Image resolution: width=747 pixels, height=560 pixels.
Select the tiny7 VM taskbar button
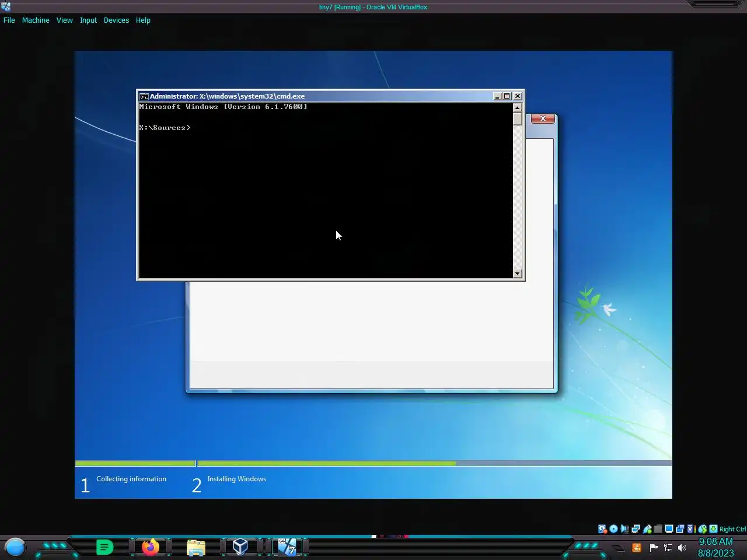(287, 547)
